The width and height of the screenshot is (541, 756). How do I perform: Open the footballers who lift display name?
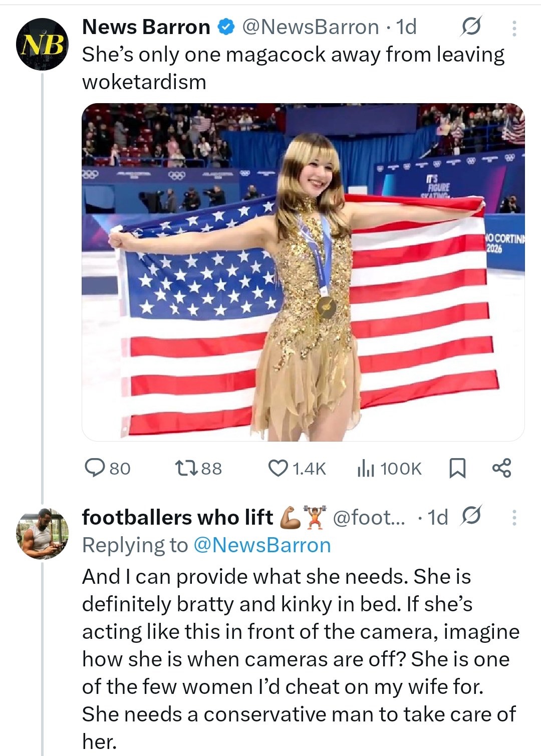point(178,517)
